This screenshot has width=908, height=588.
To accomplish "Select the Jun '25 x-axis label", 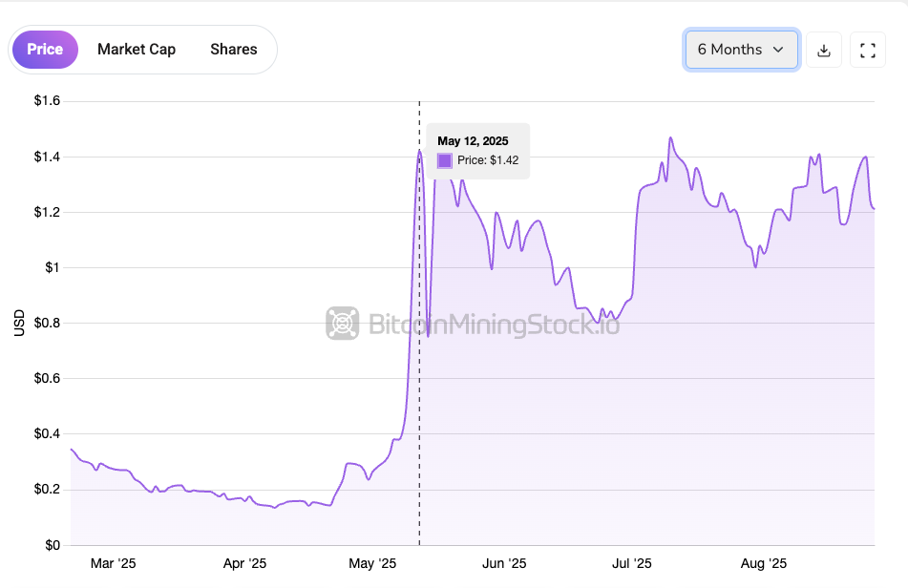I will click(x=503, y=564).
